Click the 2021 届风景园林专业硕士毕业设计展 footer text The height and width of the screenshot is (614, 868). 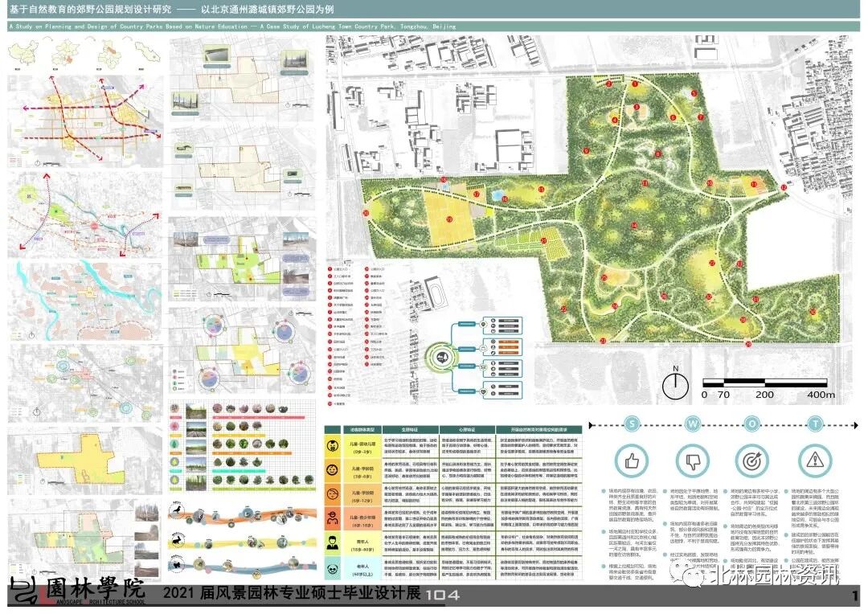[x=291, y=594]
